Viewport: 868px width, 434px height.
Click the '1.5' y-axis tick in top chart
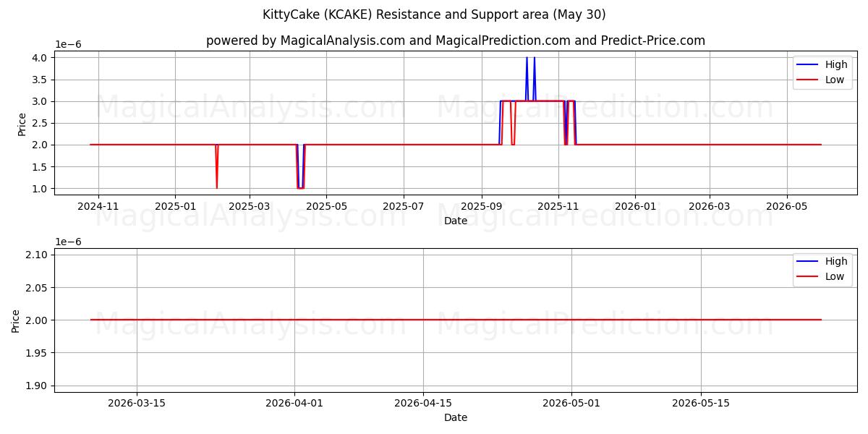pos(39,167)
